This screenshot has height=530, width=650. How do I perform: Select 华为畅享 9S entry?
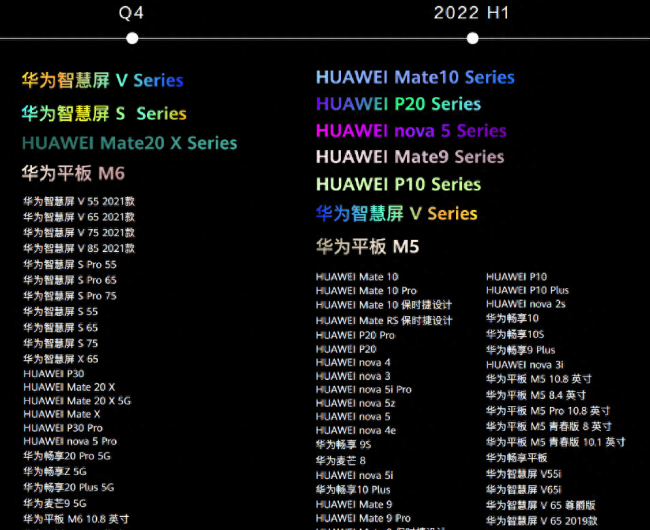[x=343, y=445]
